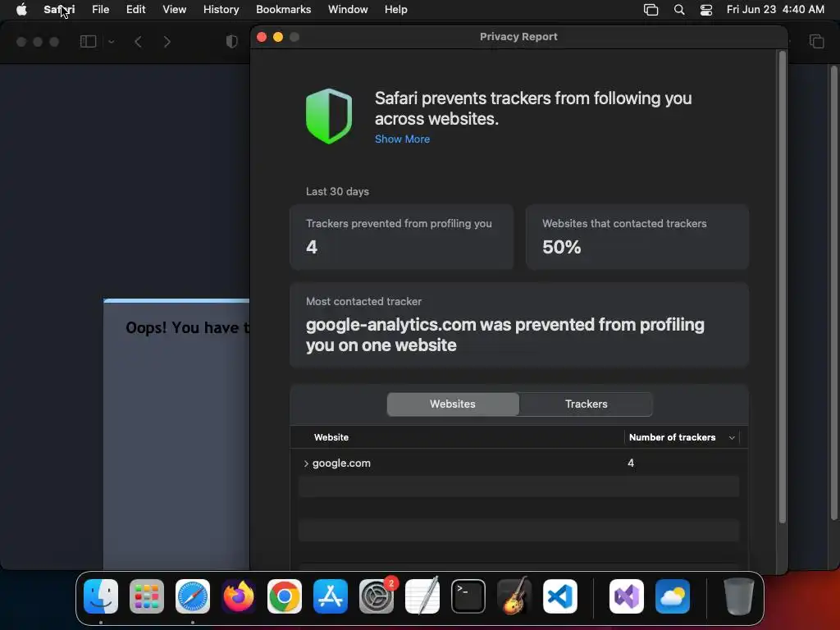The image size is (840, 630).
Task: Toggle Safari sidebar button
Action: tap(88, 41)
